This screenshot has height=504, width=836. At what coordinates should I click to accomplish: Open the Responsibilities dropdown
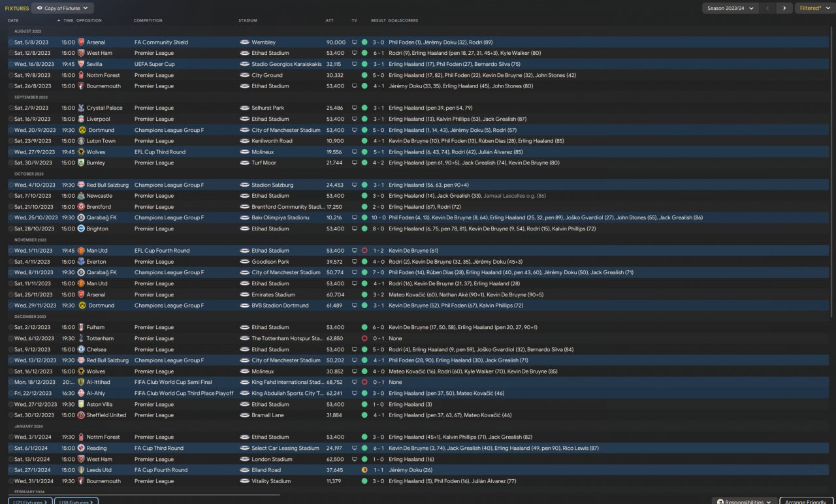745,502
